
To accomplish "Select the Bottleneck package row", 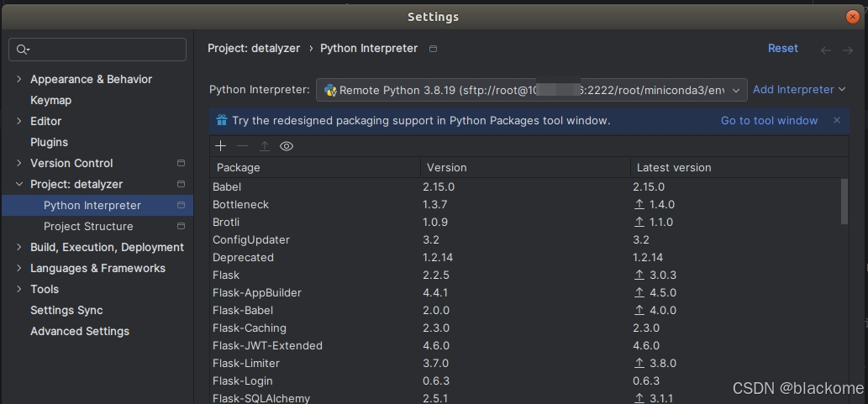I will point(525,205).
